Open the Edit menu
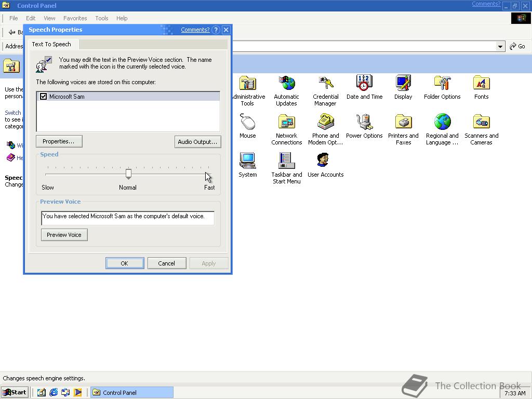The height and width of the screenshot is (399, 532). point(31,18)
